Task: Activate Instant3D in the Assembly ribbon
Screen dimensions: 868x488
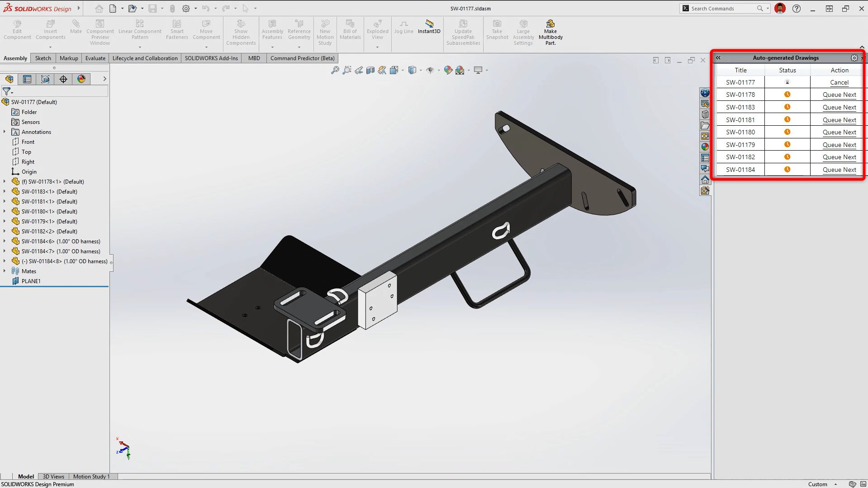Action: pyautogui.click(x=429, y=26)
